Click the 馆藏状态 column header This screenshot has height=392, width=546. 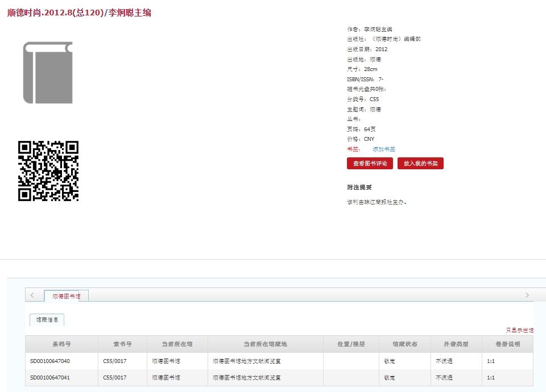[x=404, y=344]
